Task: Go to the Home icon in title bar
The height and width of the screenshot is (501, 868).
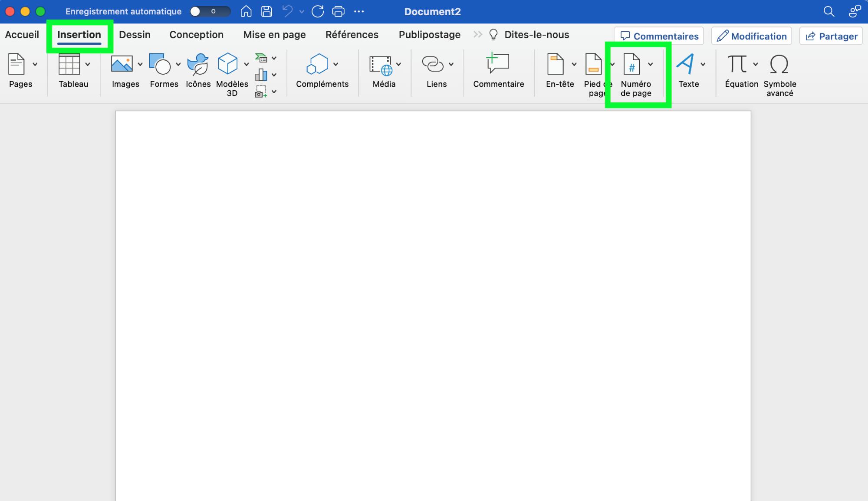Action: 246,11
